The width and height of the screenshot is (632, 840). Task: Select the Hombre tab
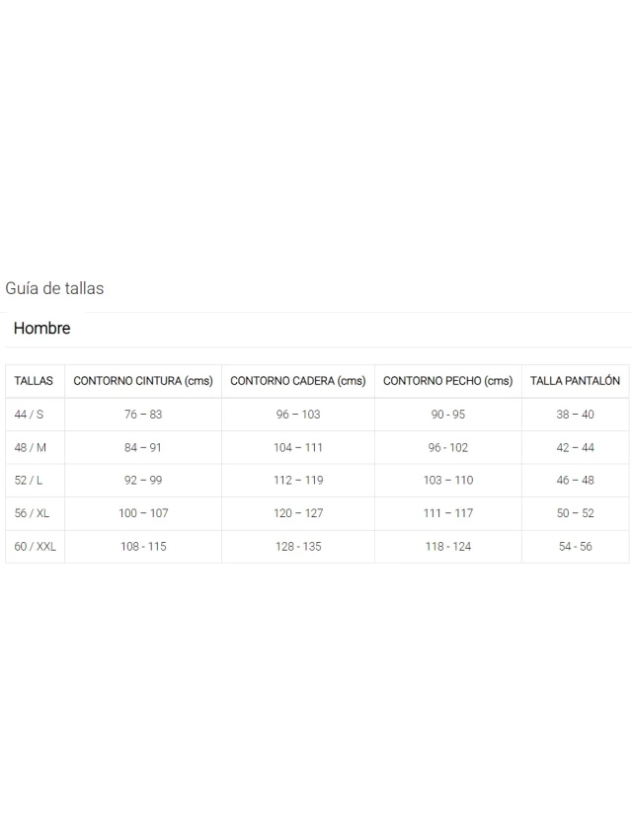tap(42, 329)
